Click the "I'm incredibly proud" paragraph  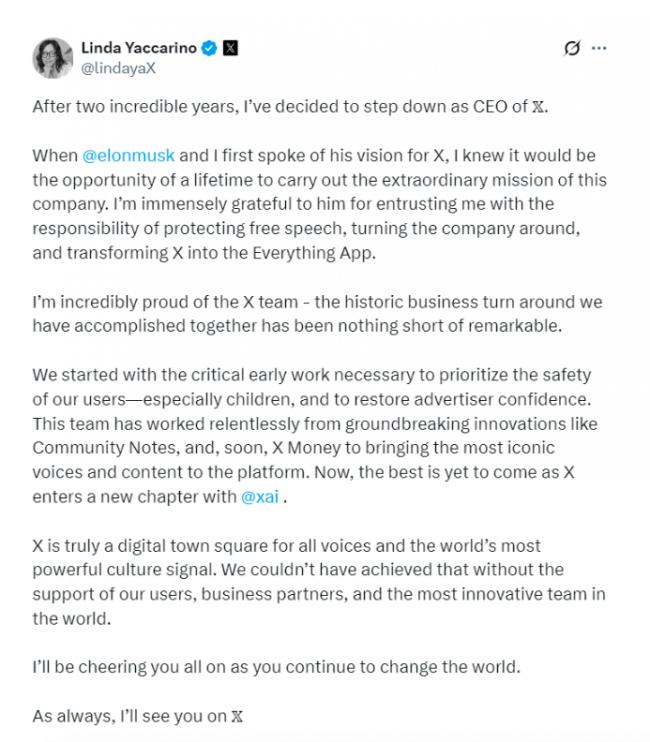click(x=316, y=314)
